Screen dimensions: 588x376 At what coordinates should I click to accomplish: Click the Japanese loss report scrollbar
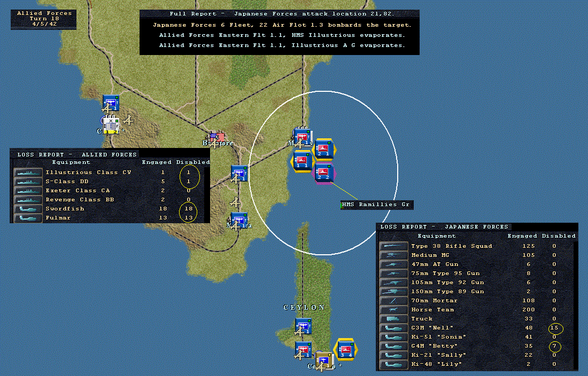point(576,305)
